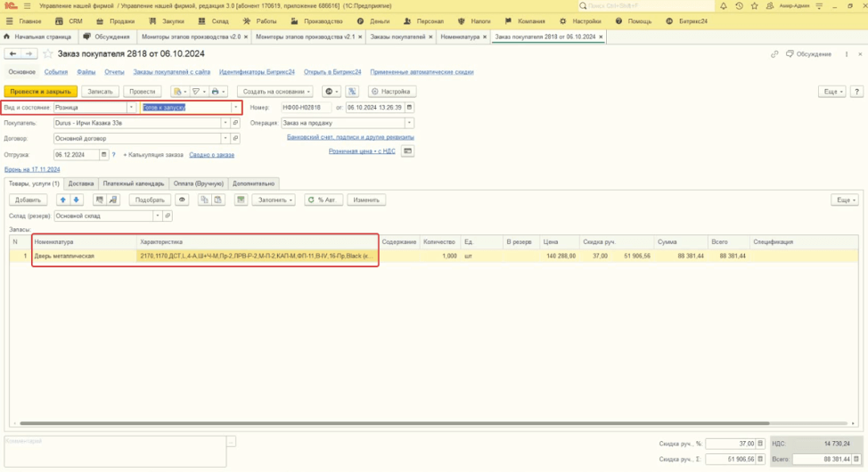Click Провести и закрыть button
This screenshot has height=473, width=868.
pyautogui.click(x=40, y=91)
